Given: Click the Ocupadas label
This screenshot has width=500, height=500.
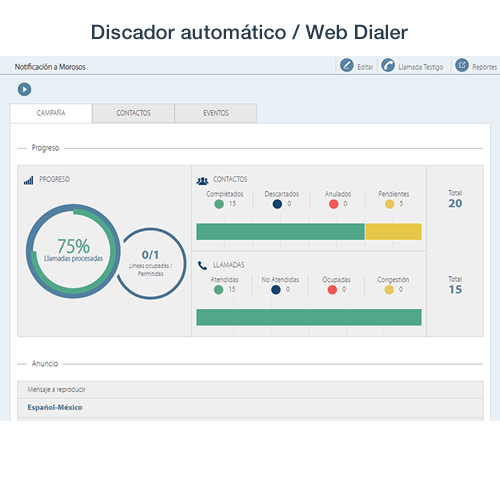Looking at the screenshot, I should click(x=336, y=280).
